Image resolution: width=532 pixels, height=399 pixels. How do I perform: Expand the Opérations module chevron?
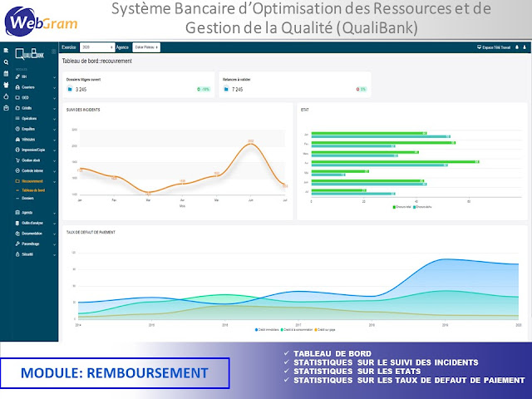54,119
